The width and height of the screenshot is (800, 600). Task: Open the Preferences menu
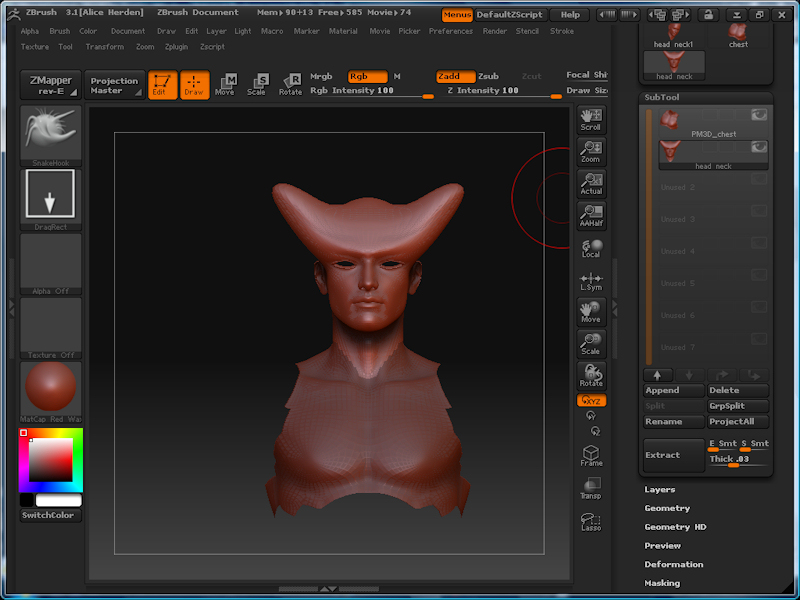[451, 31]
